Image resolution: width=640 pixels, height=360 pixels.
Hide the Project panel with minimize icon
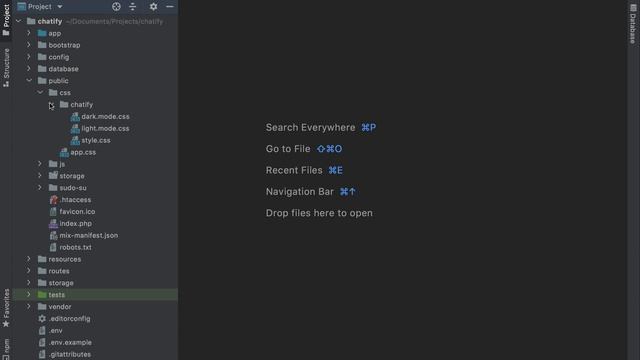click(x=170, y=7)
